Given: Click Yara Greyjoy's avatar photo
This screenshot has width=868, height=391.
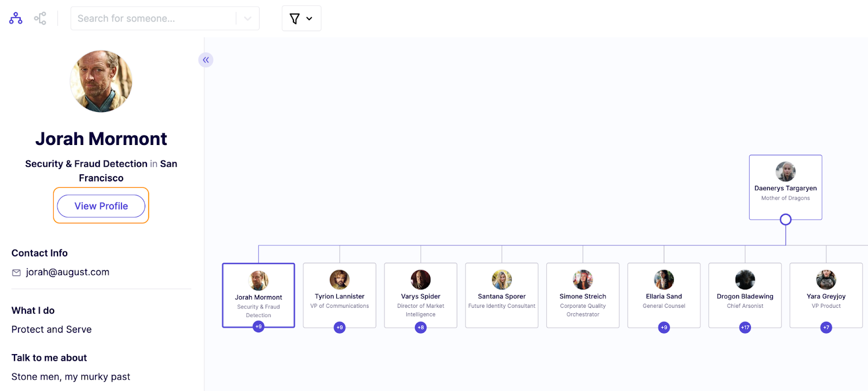Looking at the screenshot, I should 826,280.
